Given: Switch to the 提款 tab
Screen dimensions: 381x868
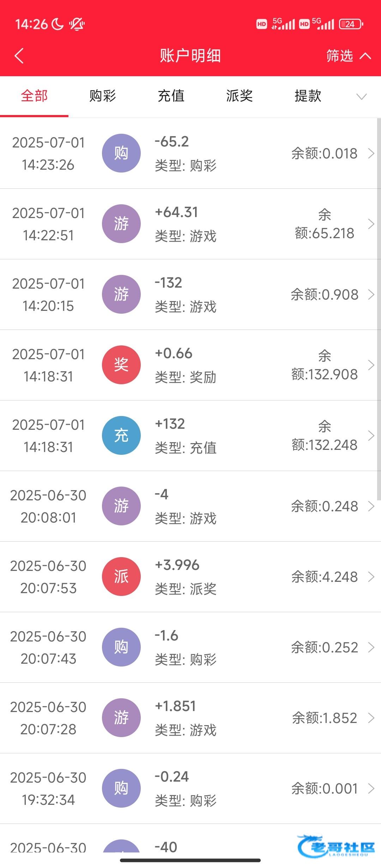Looking at the screenshot, I should 308,96.
